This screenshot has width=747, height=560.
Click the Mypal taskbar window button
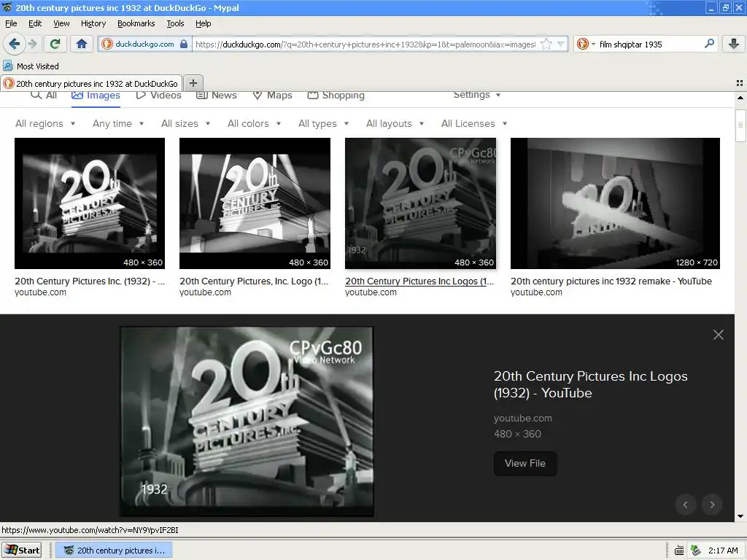pyautogui.click(x=114, y=551)
